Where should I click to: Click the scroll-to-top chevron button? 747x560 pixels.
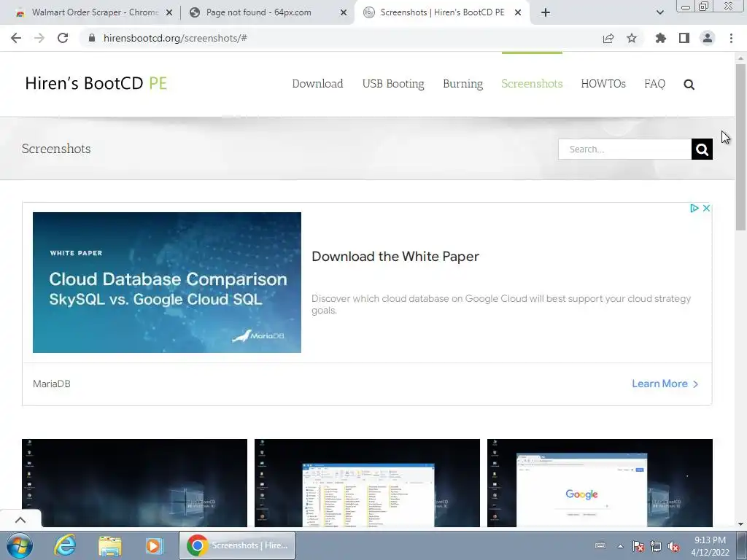coord(20,519)
